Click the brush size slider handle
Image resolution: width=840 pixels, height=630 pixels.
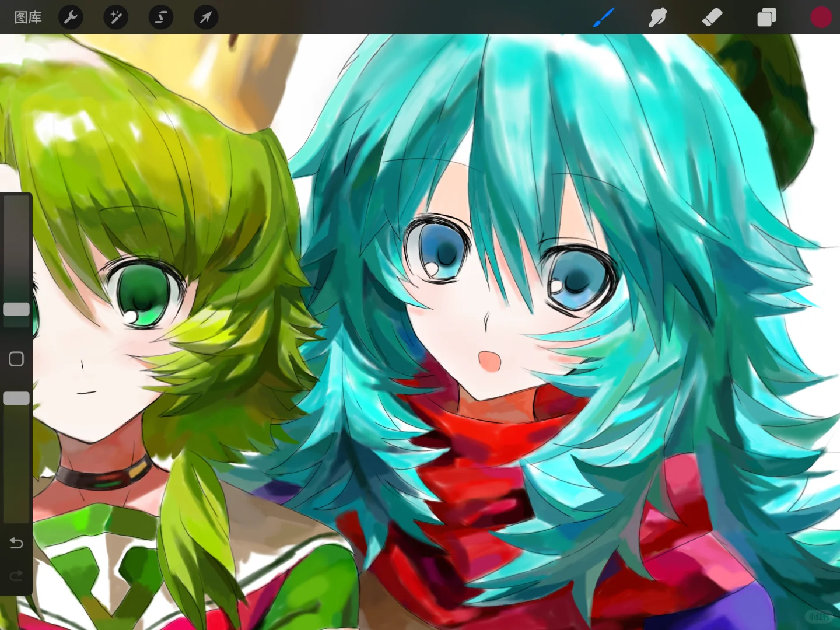point(16,309)
